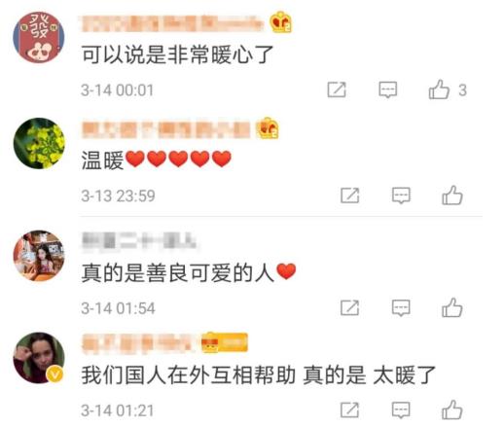Reply to the 3-14 01:21 comment
The image size is (504, 427).
point(401,410)
